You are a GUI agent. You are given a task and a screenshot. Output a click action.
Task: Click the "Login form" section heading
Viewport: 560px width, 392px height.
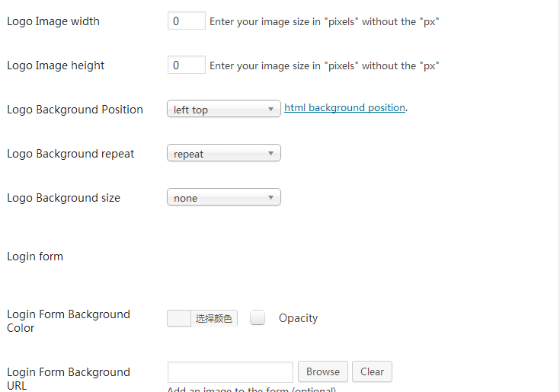click(x=35, y=257)
